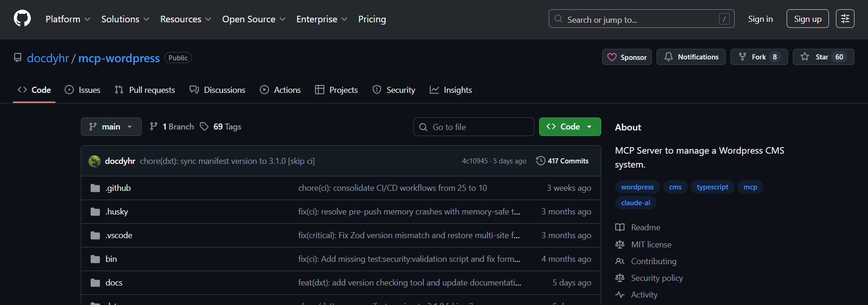Open the consolidate CI/CD workflows commit message

(393, 188)
